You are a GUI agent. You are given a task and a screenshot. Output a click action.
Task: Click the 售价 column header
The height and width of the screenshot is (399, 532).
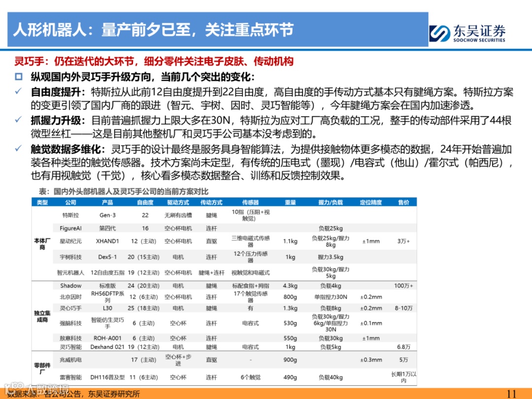(403, 202)
